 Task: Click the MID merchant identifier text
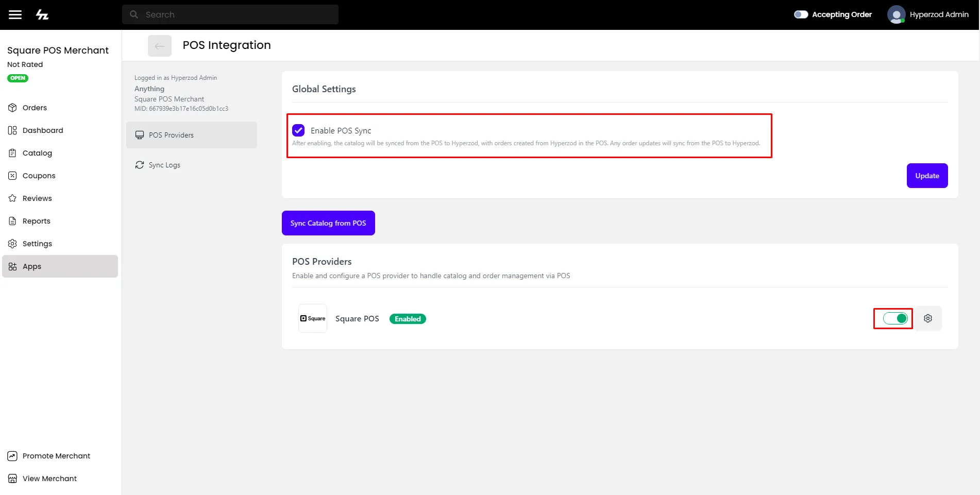[x=181, y=109]
